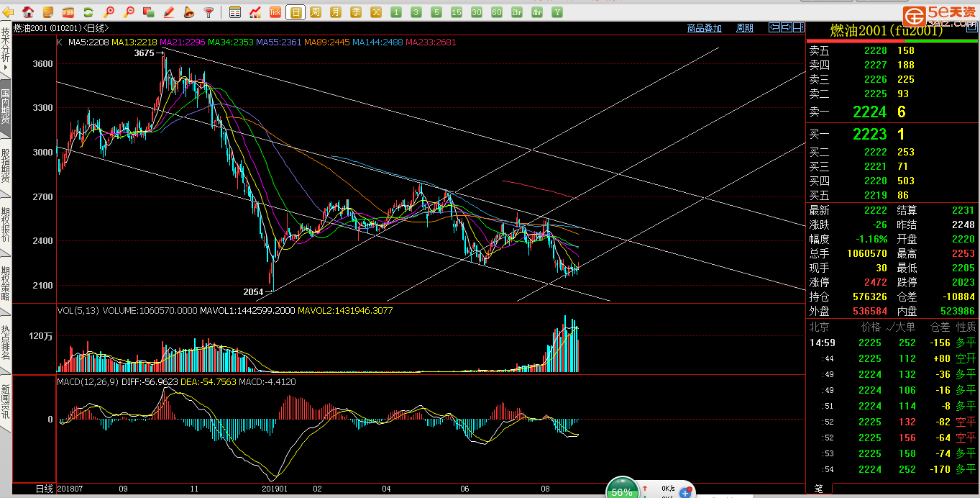This screenshot has width=980, height=498.
Task: Click the 涨停 value 2472
Action: pos(875,282)
